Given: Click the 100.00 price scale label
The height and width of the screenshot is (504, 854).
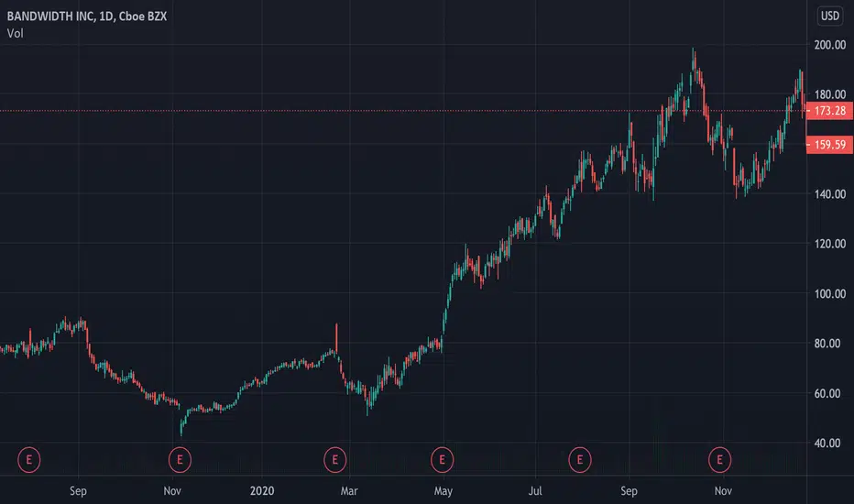Looking at the screenshot, I should (830, 294).
